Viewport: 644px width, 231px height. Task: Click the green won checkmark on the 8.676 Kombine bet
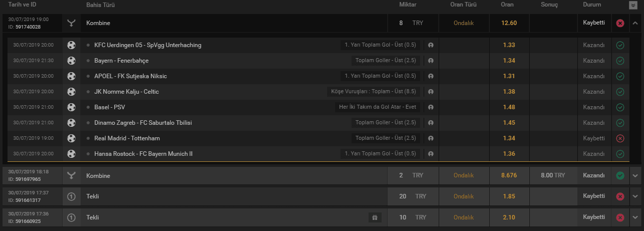(620, 176)
